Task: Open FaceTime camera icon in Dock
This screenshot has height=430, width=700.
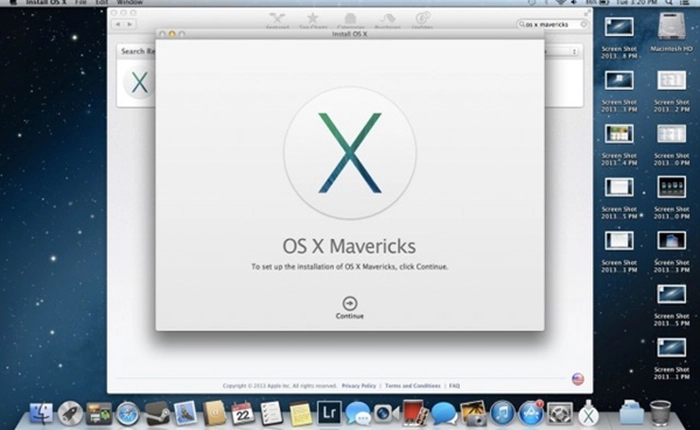Action: [386, 413]
